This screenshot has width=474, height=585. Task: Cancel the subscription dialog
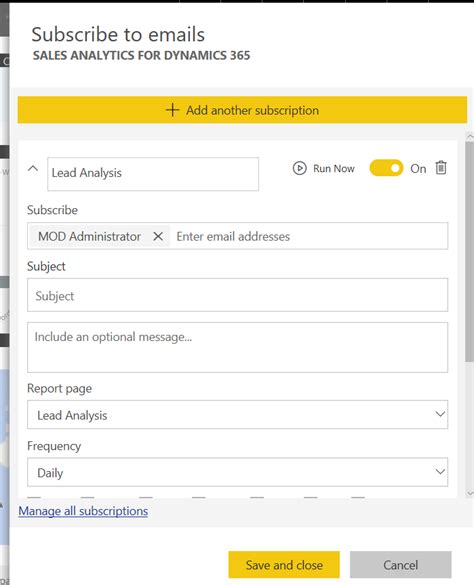(400, 564)
